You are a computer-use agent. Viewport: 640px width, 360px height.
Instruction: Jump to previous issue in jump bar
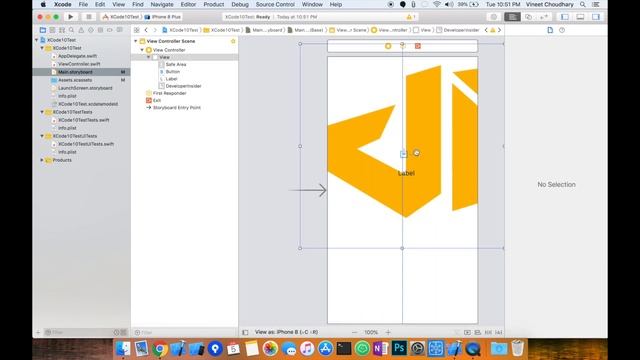[x=486, y=30]
